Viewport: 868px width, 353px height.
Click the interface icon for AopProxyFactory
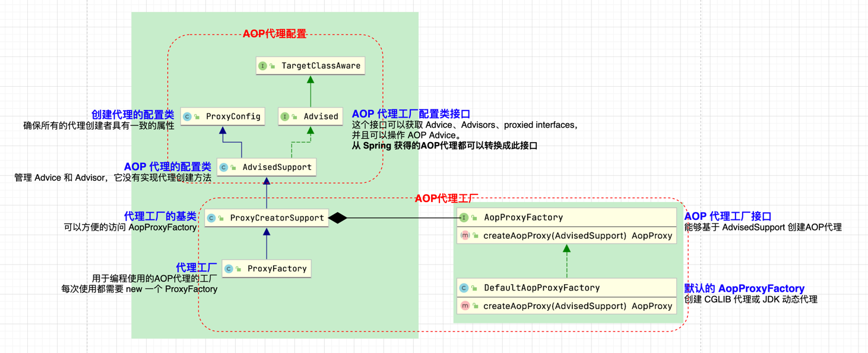coord(462,217)
